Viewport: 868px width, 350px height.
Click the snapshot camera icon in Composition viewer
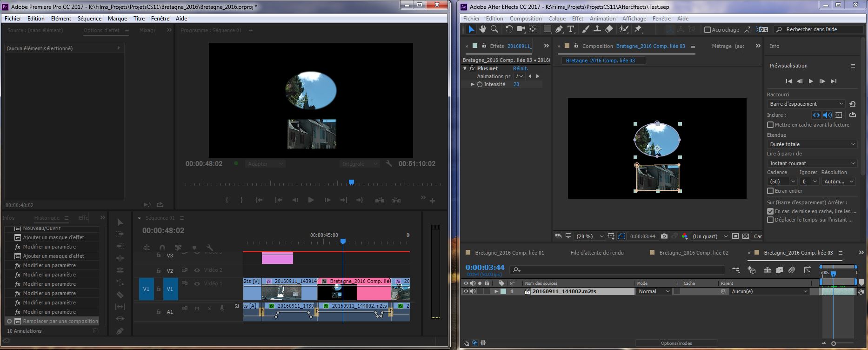(664, 236)
